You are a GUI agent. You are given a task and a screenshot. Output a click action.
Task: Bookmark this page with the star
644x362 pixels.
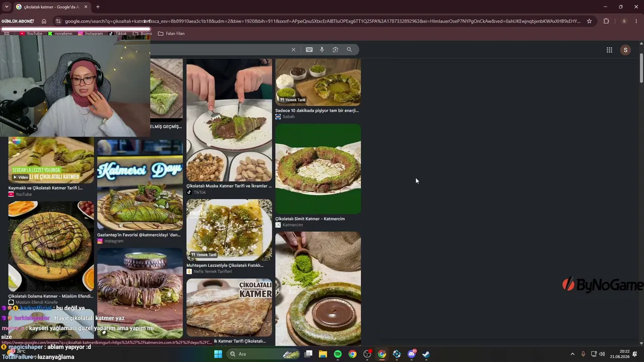(x=589, y=21)
